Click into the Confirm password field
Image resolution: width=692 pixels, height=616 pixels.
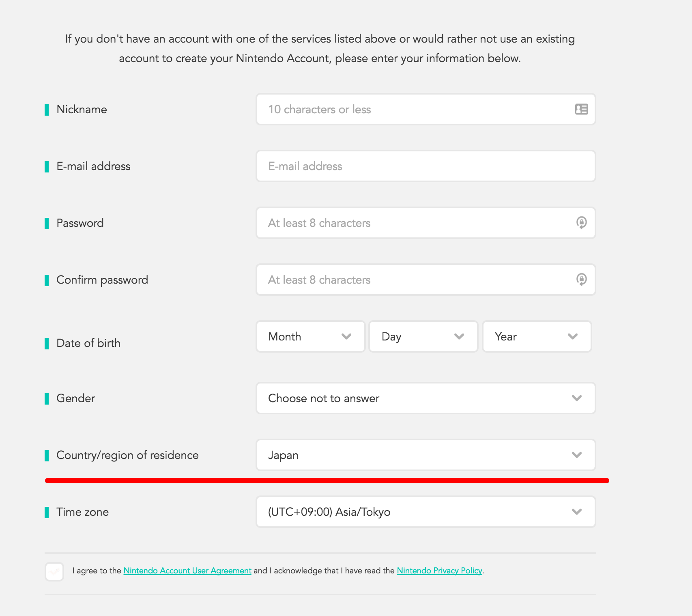[x=426, y=280]
